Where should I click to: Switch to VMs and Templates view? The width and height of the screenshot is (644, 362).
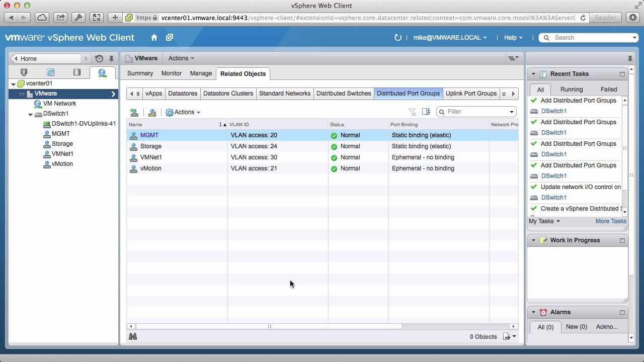tap(50, 72)
